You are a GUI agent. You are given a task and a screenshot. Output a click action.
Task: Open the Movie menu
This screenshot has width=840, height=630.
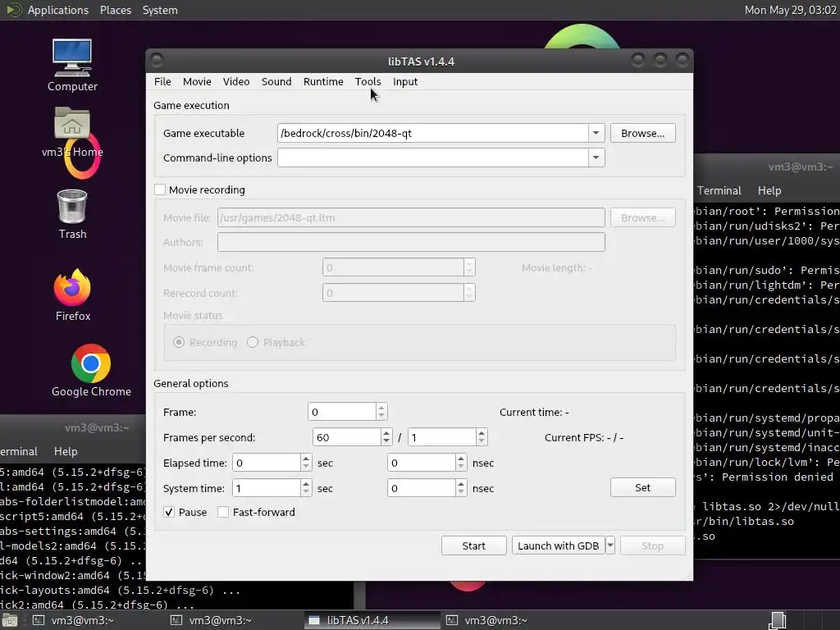coord(197,81)
